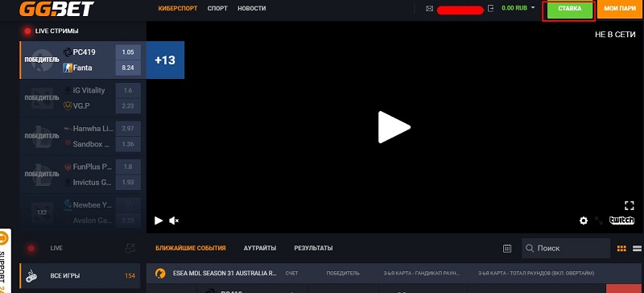Select odds 2.97 for Hanwha Life
The width and height of the screenshot is (644, 293).
pyautogui.click(x=128, y=129)
